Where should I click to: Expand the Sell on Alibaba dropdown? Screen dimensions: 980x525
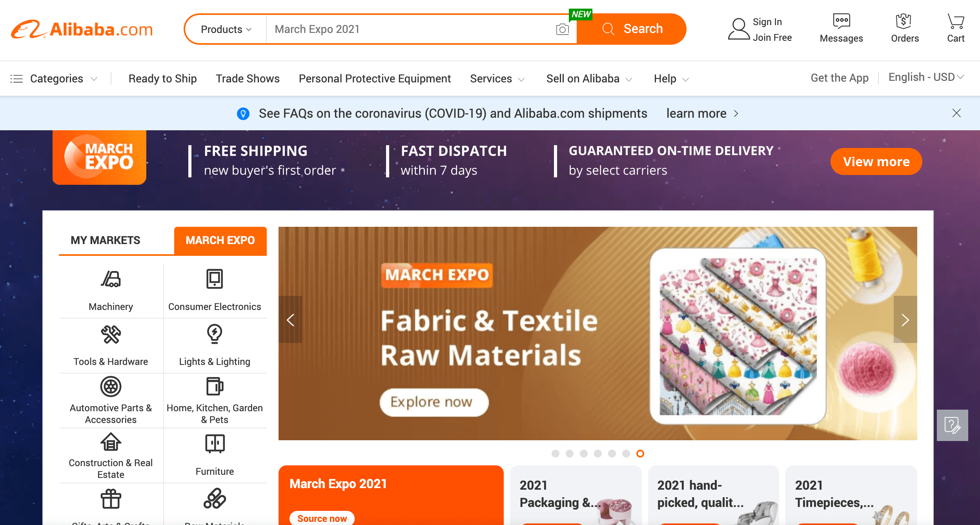588,78
